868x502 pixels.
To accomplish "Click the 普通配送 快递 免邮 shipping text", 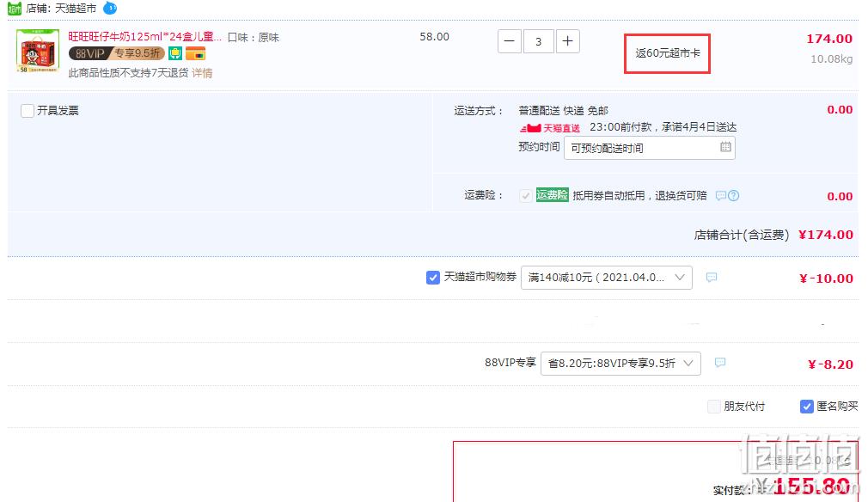I will pos(564,111).
